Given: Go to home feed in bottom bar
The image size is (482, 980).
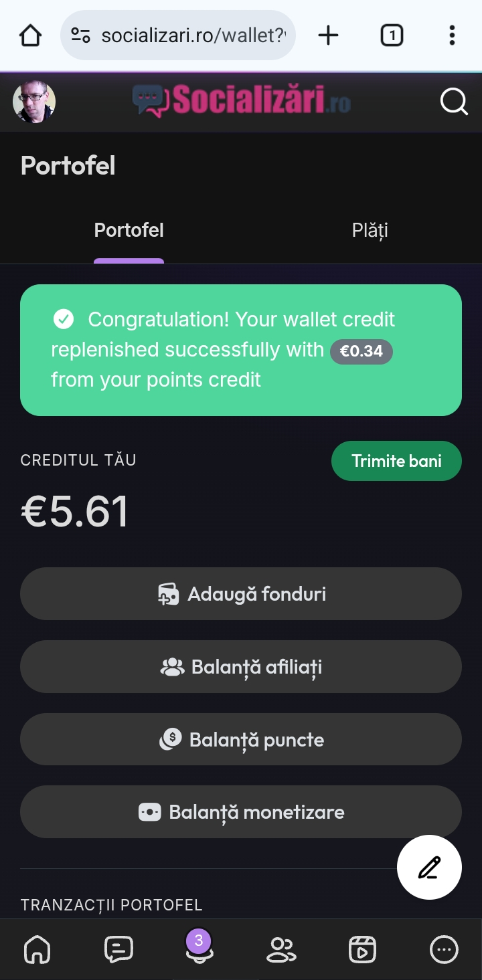Looking at the screenshot, I should point(37,949).
